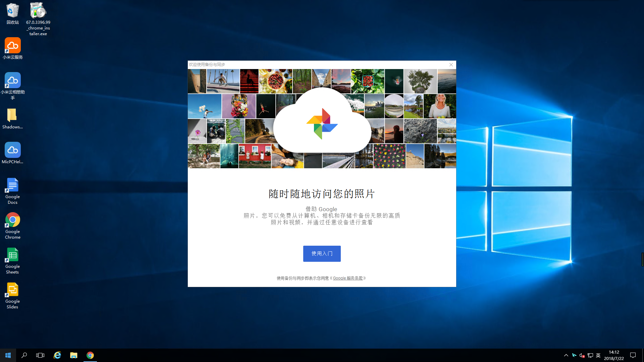Screen dimensions: 644x362
Task: Click the colorful flower bouquet thumbnail
Action: [x=239, y=106]
